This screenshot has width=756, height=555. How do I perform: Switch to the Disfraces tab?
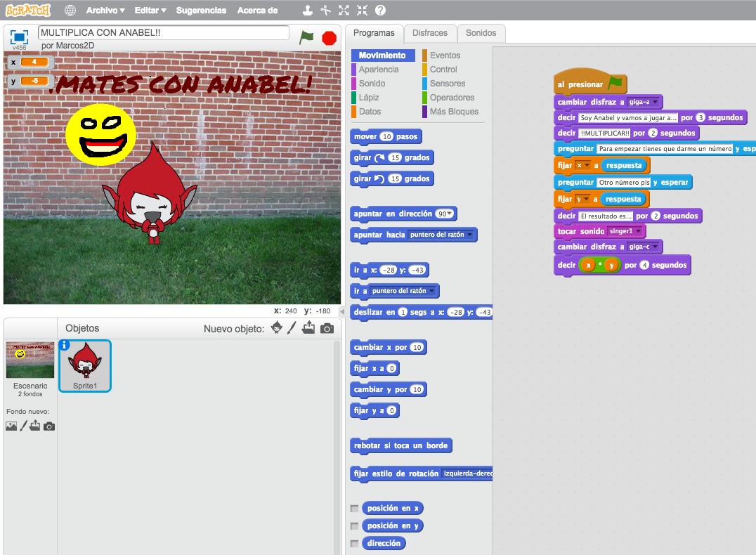430,32
